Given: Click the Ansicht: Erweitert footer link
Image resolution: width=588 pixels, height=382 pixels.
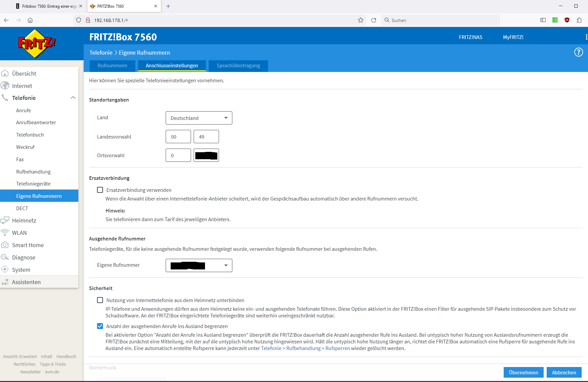Looking at the screenshot, I should tap(20, 357).
